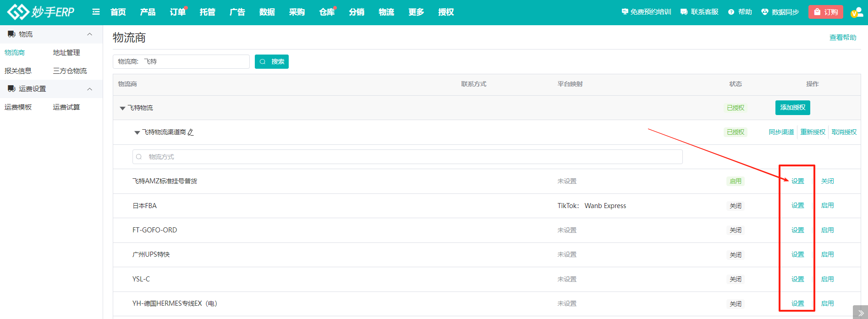This screenshot has height=319, width=868.
Task: Click 关闭 link for 飞特AMZ标准挂号普货
Action: [x=828, y=181]
